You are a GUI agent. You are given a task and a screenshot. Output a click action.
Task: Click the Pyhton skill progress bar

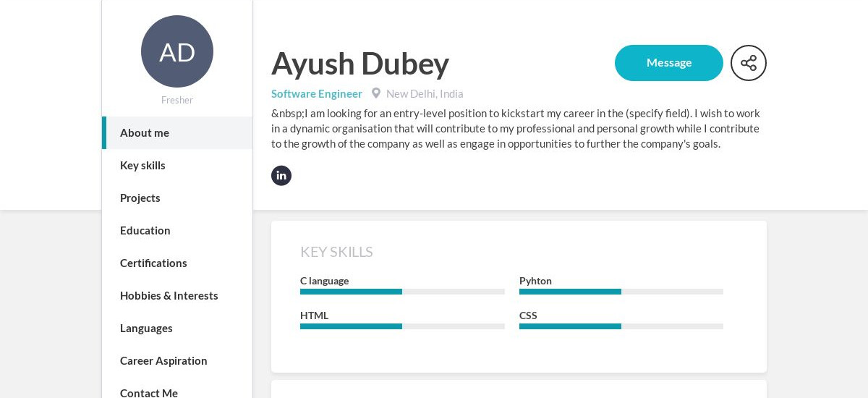pos(621,292)
